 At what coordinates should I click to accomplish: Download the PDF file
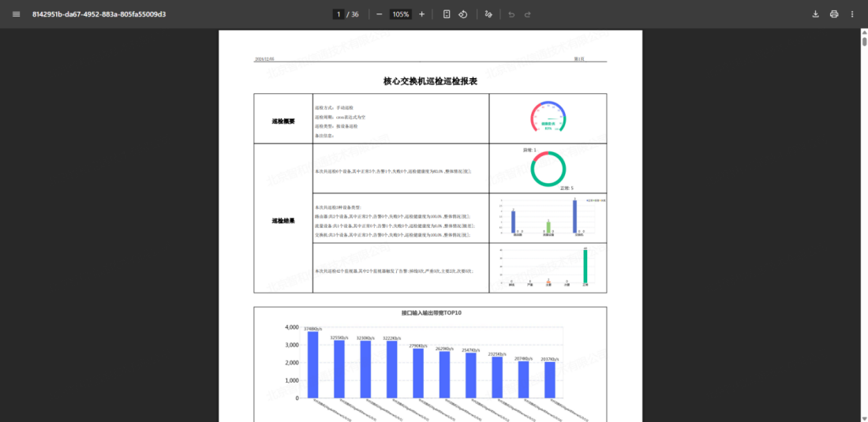[815, 14]
